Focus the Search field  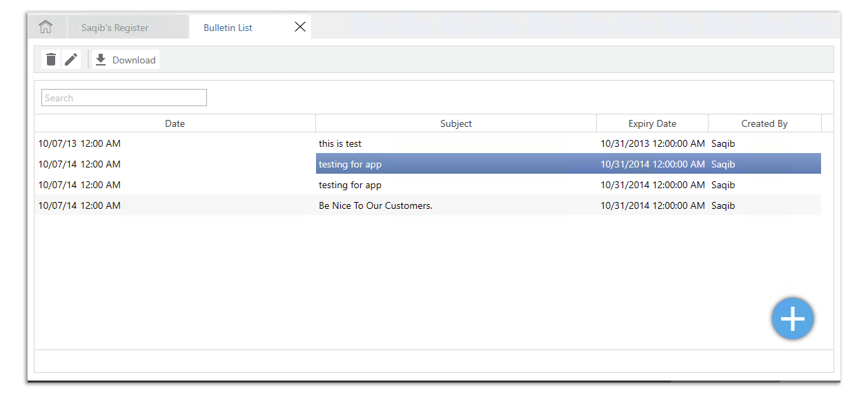124,98
